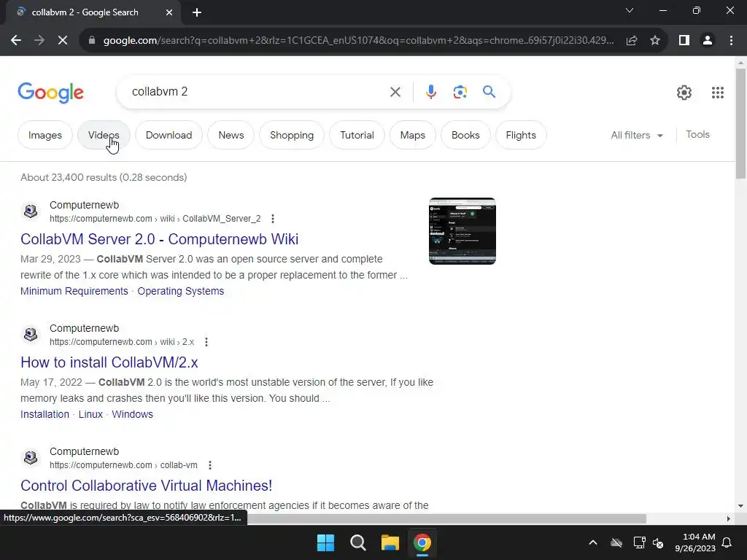The image size is (747, 560).
Task: Open the Installation sublink
Action: pyautogui.click(x=44, y=414)
